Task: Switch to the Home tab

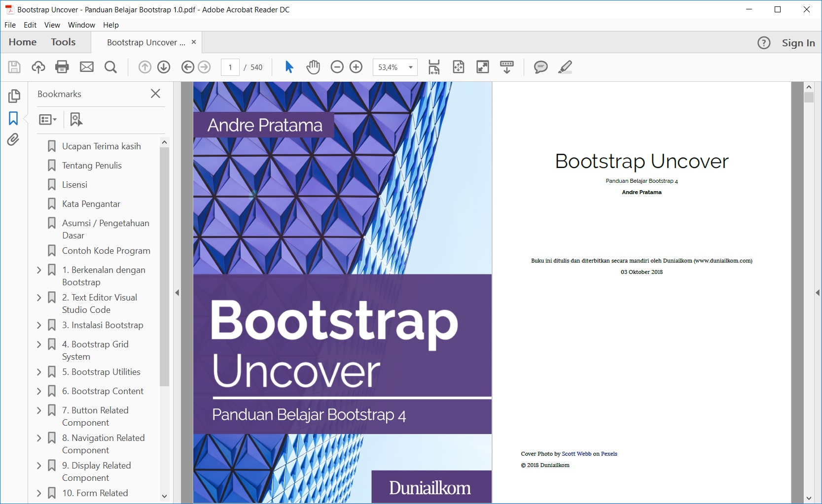Action: tap(23, 42)
